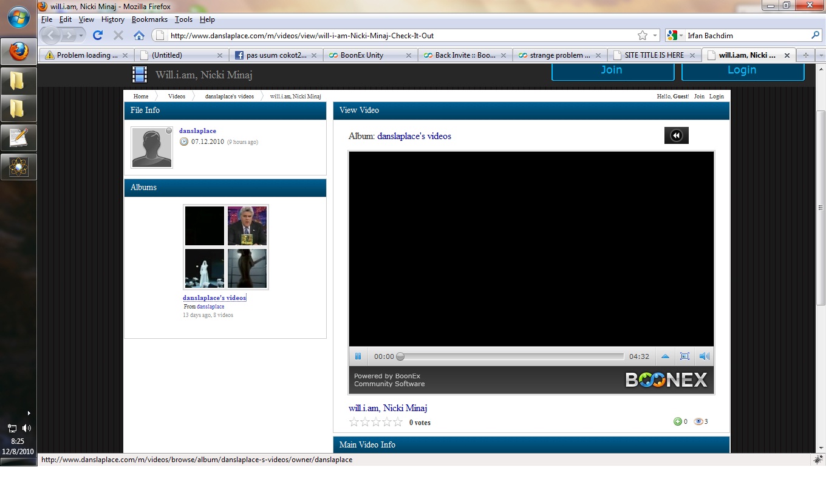This screenshot has height=504, width=826.
Task: Reload the page with the refresh icon
Action: click(97, 35)
